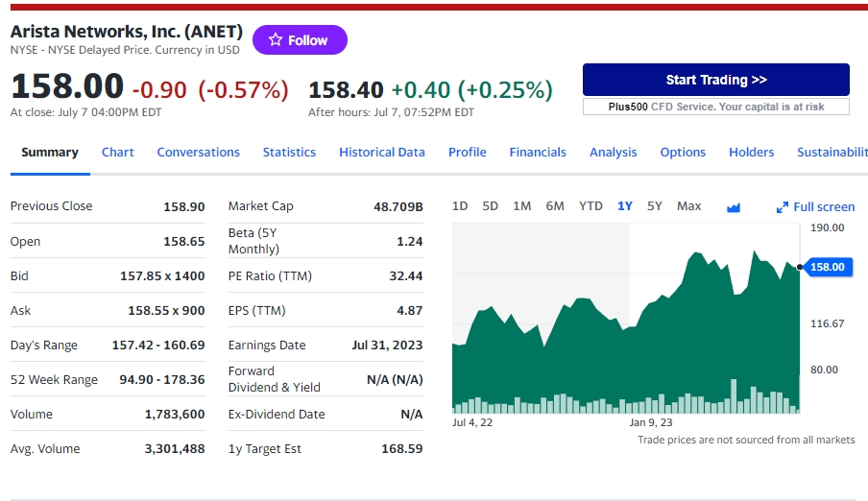This screenshot has height=501, width=868.
Task: Click the Follow star button
Action: tap(300, 40)
